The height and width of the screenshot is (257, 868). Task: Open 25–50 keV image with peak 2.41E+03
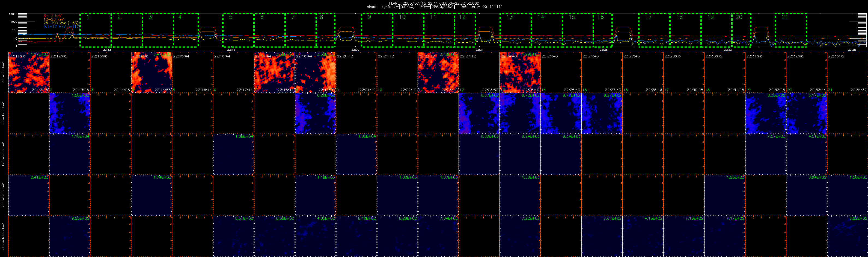(x=29, y=195)
